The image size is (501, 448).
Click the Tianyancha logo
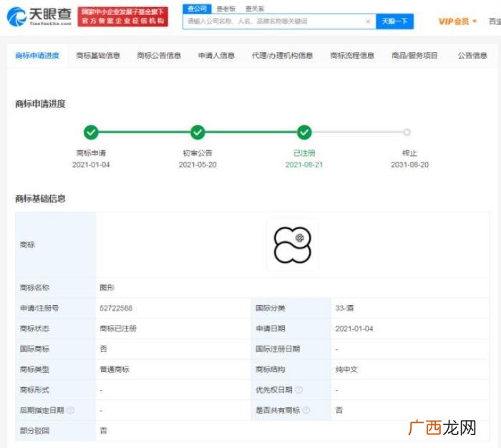pos(39,16)
